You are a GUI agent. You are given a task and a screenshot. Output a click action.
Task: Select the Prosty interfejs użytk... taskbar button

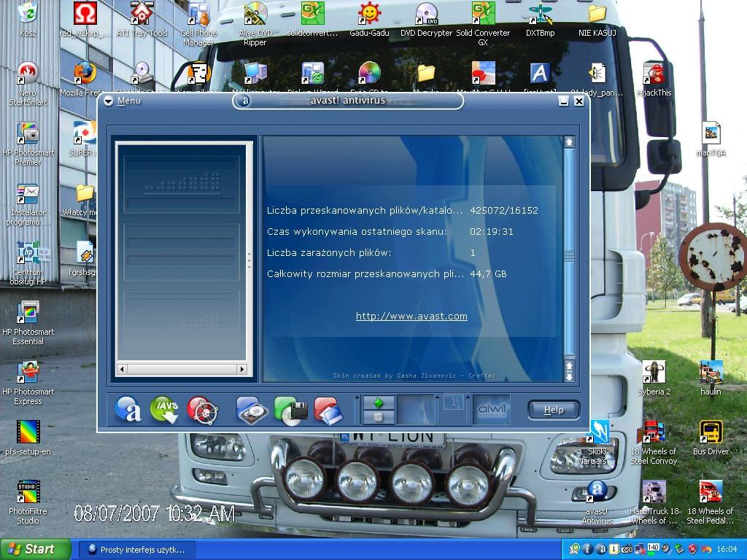click(x=136, y=550)
